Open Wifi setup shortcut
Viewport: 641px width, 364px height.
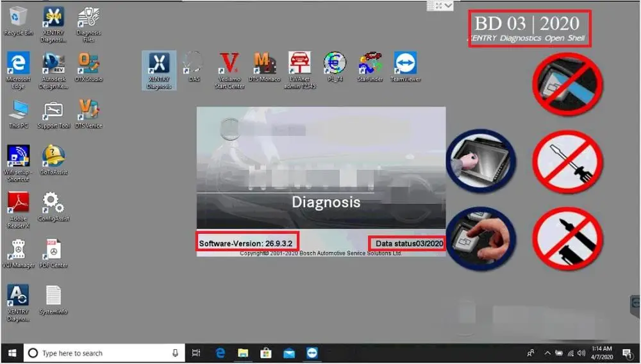18,163
